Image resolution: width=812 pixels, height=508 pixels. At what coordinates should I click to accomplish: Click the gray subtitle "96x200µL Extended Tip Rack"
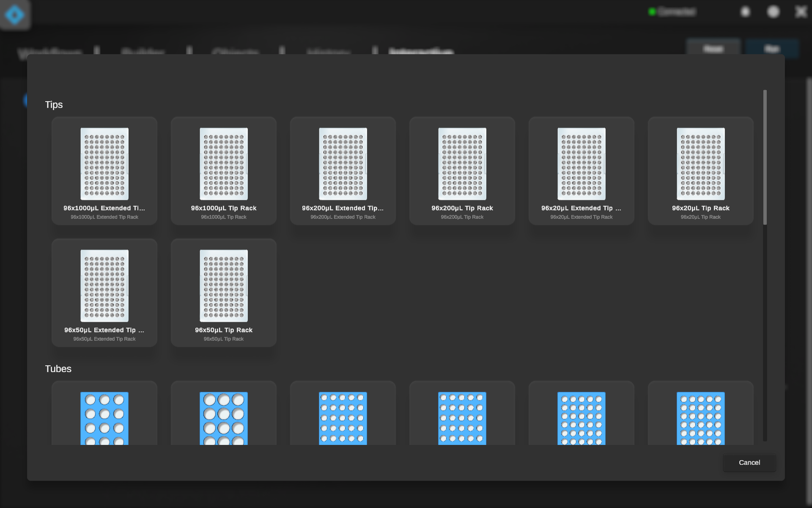(x=343, y=217)
